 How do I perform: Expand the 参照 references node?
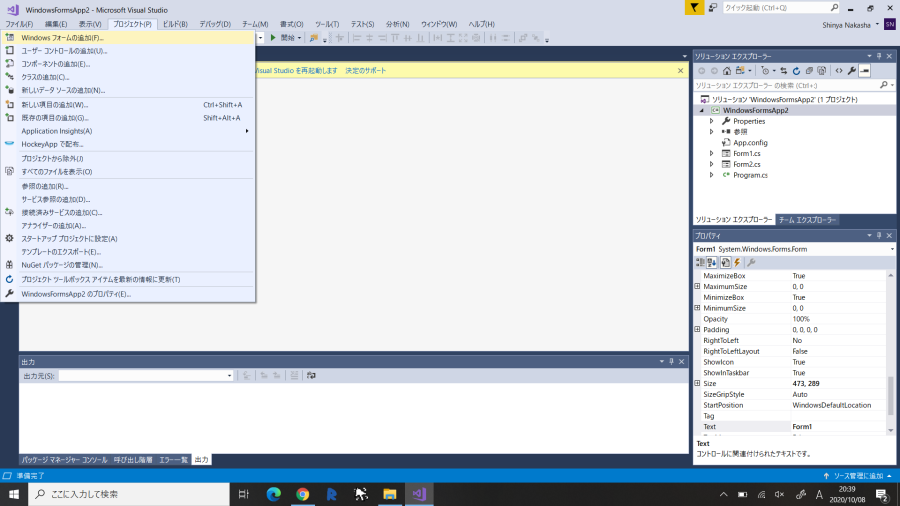[712, 132]
